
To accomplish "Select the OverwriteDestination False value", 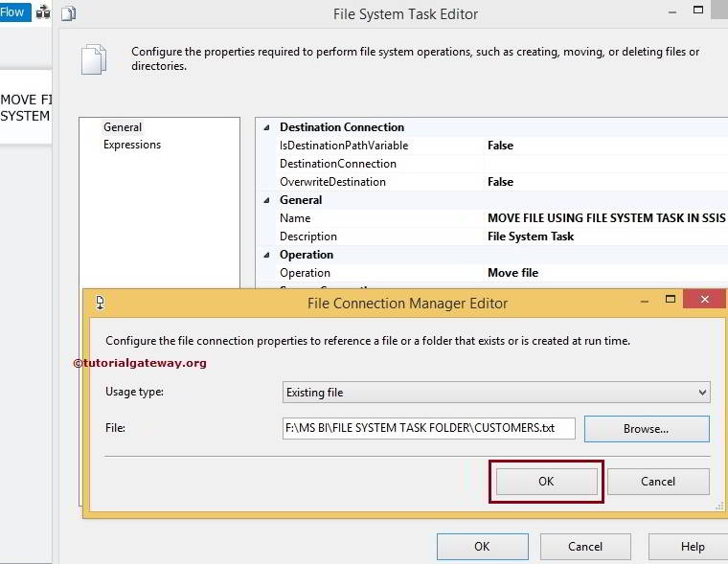I will (x=500, y=182).
